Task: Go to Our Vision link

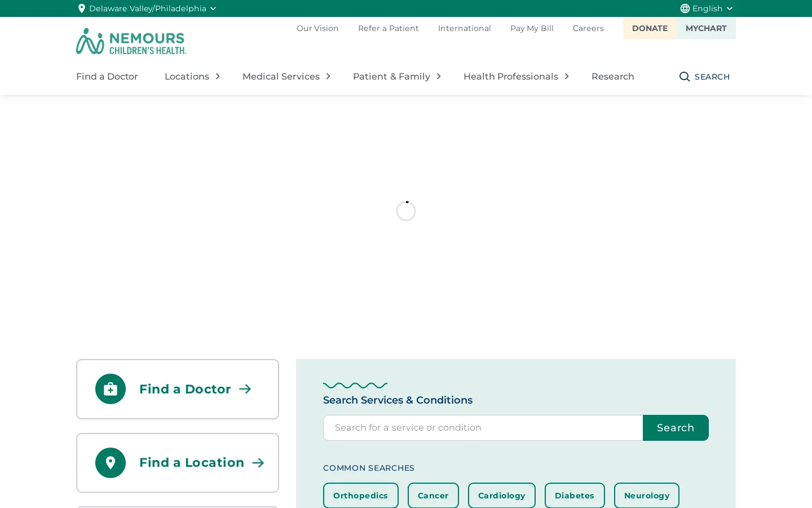Action: click(x=317, y=28)
